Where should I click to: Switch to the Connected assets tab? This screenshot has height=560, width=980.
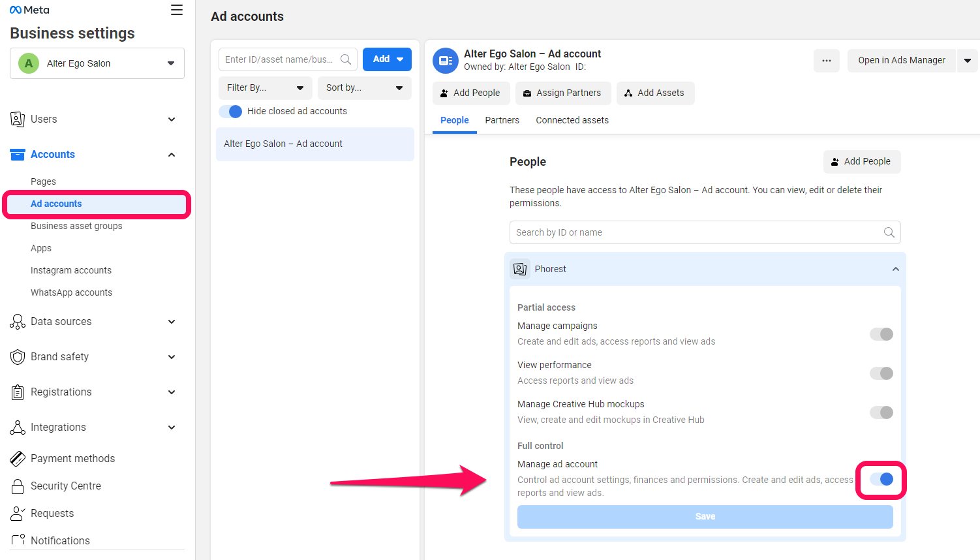click(x=572, y=121)
